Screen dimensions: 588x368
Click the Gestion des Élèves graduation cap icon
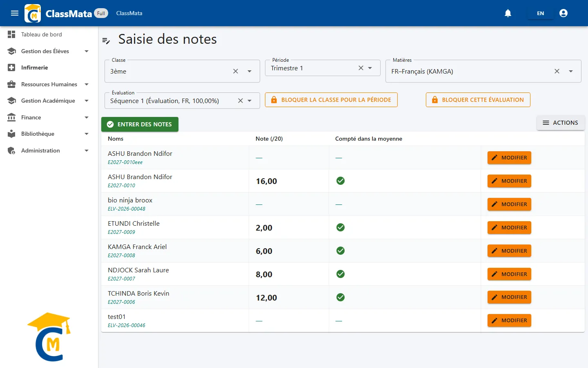(11, 51)
